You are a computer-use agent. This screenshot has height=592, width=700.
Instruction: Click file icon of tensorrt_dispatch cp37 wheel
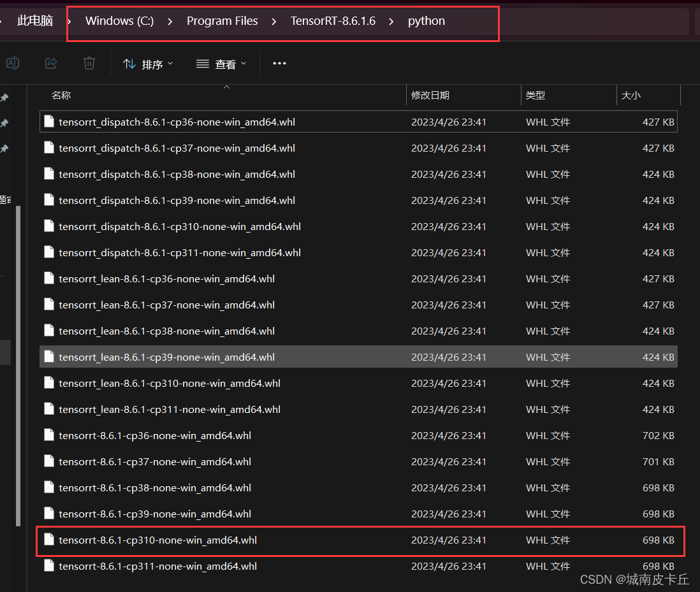(49, 148)
